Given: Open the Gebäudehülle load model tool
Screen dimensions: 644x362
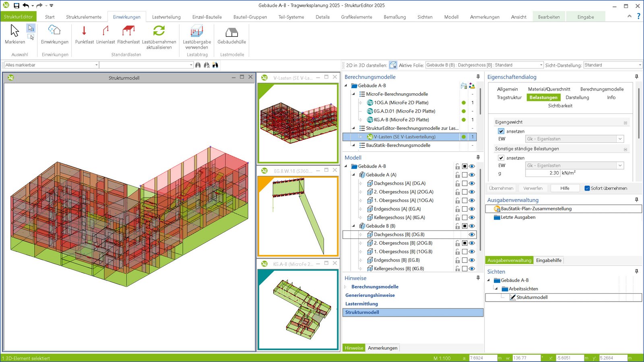Looking at the screenshot, I should 231,32.
